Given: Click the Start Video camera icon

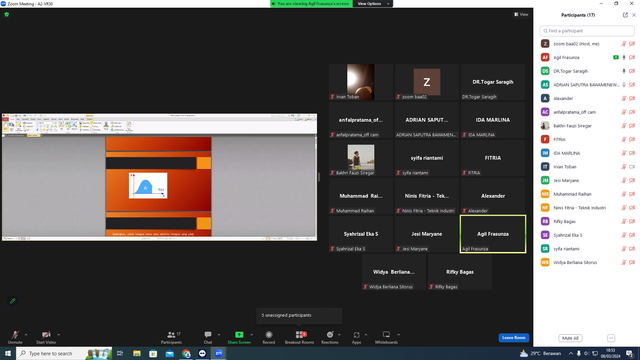Looking at the screenshot, I should 46,335.
